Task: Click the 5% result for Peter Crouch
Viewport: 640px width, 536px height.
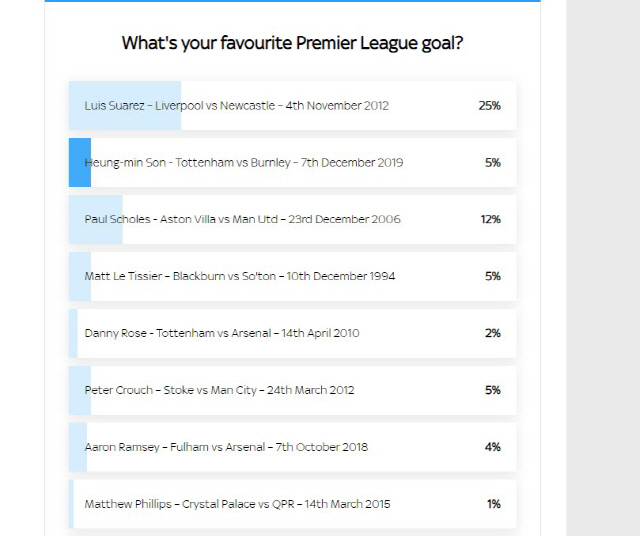Action: 493,390
